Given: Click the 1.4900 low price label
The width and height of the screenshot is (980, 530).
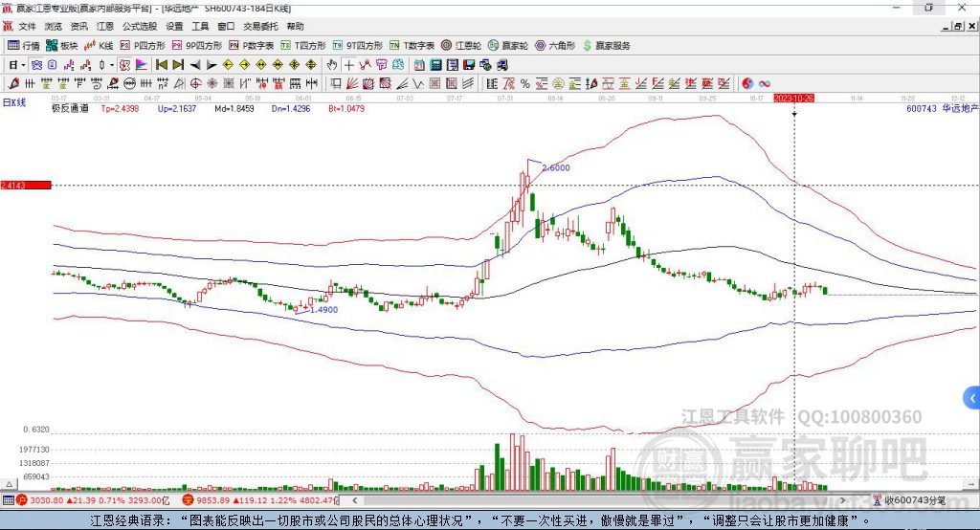Looking at the screenshot, I should pos(323,309).
